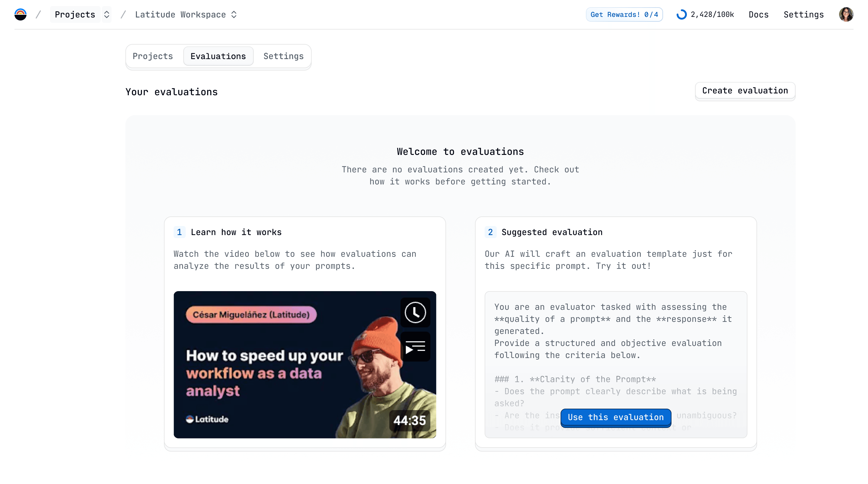The width and height of the screenshot is (868, 484).
Task: Select the Evaluations tab
Action: (x=218, y=56)
